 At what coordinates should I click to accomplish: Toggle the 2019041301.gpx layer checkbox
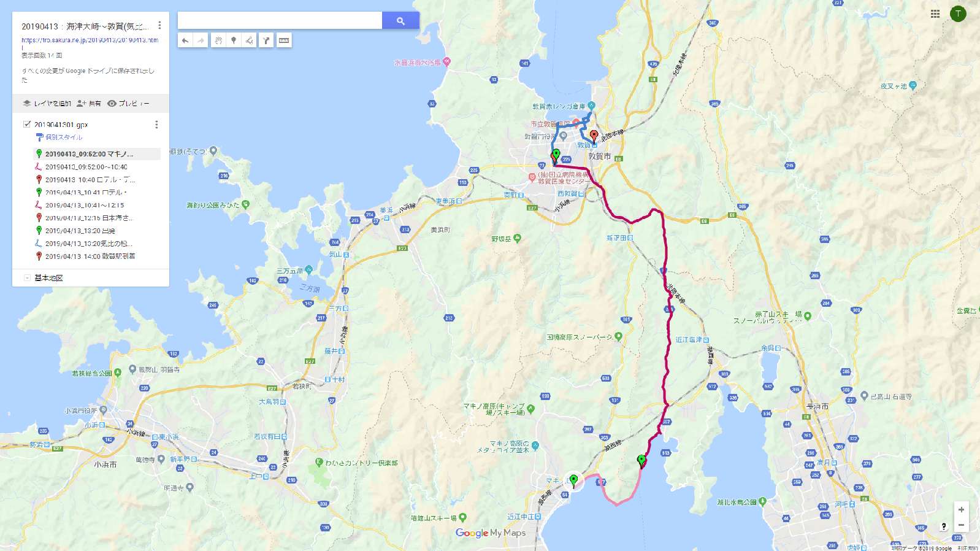[27, 124]
